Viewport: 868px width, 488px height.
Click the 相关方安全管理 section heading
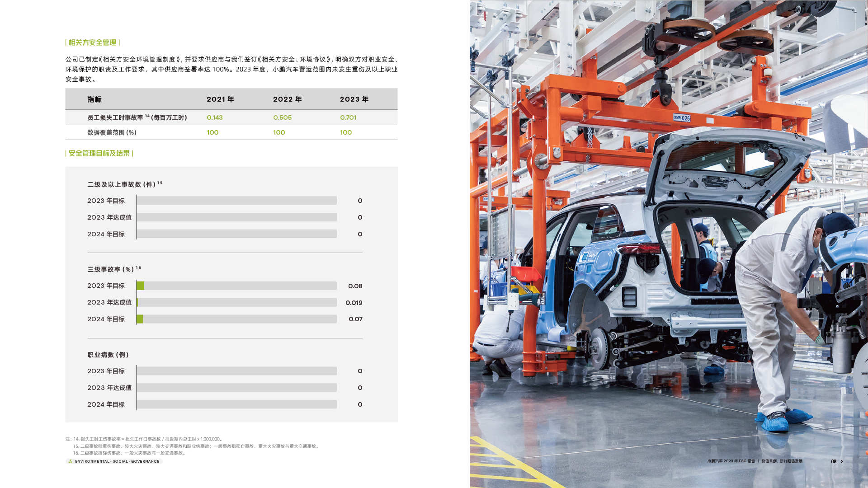[93, 42]
